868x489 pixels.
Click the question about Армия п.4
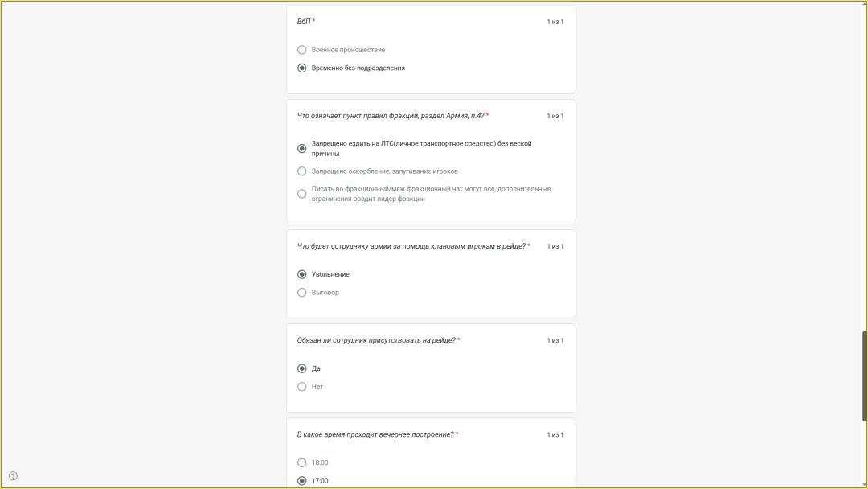(391, 116)
